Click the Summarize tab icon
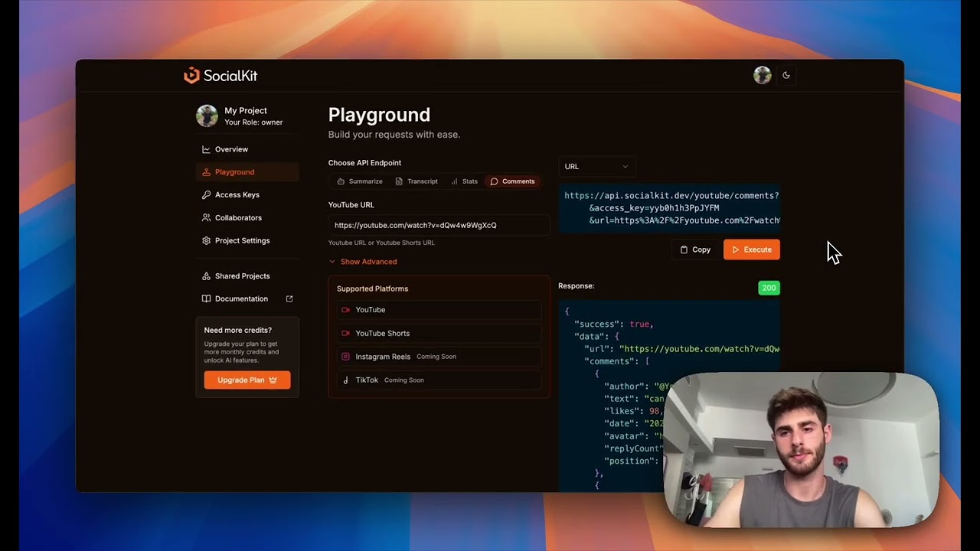 pyautogui.click(x=341, y=181)
